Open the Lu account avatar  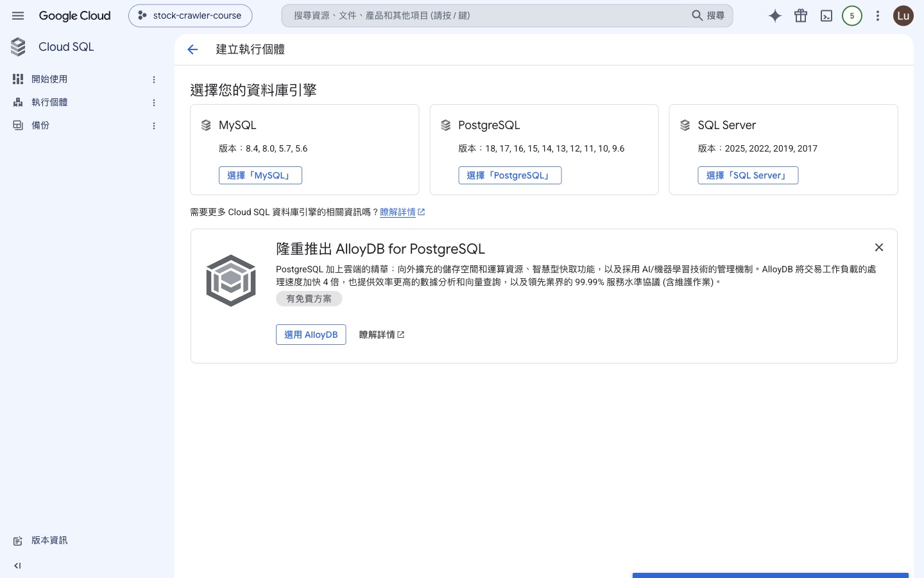[903, 16]
